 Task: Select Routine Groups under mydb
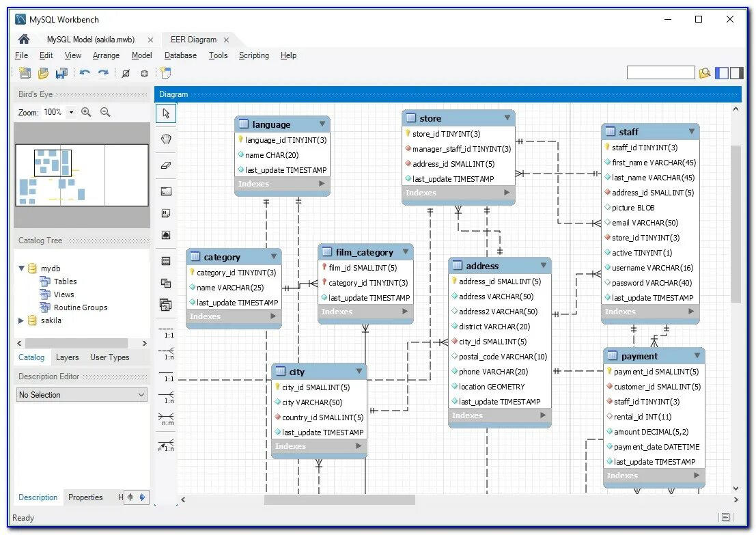coord(80,307)
